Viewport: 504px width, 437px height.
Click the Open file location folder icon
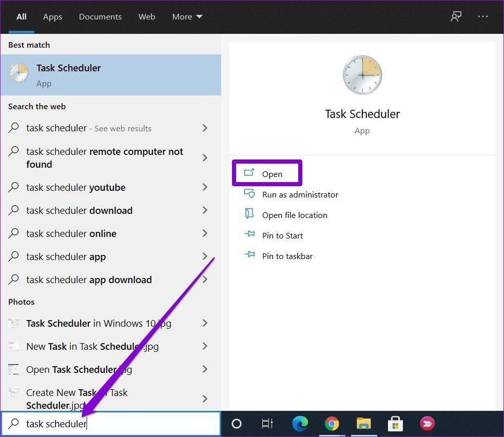(249, 213)
